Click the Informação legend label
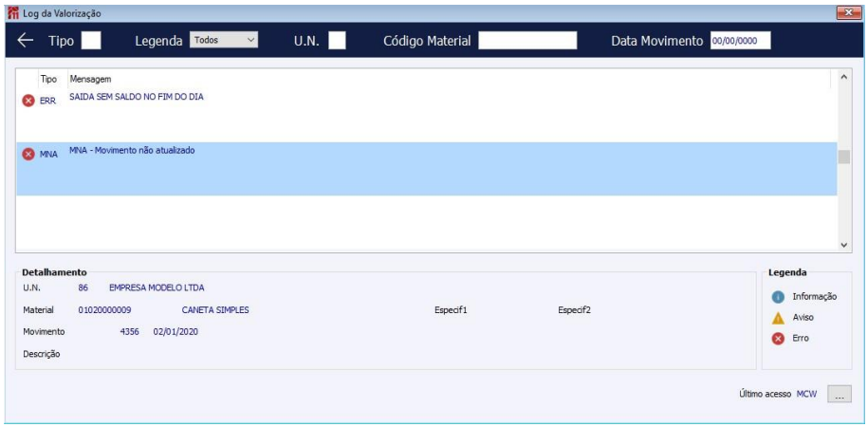 coord(814,297)
